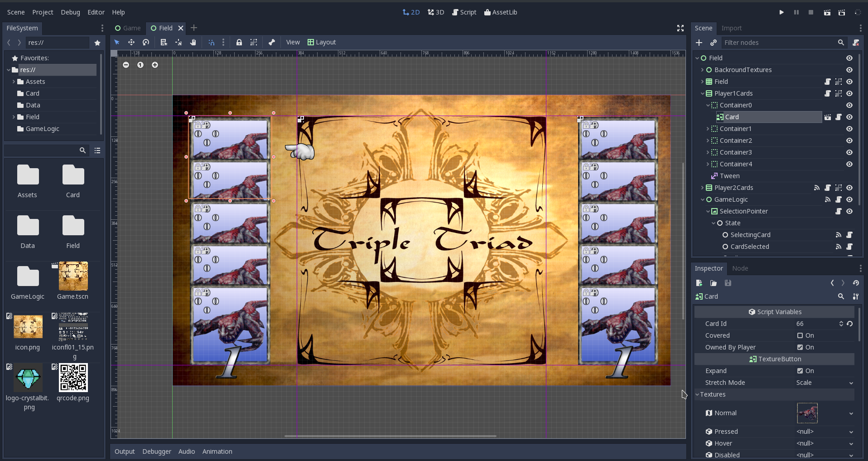Collapse the GameLogic node
Image resolution: width=868 pixels, height=461 pixels.
click(703, 199)
